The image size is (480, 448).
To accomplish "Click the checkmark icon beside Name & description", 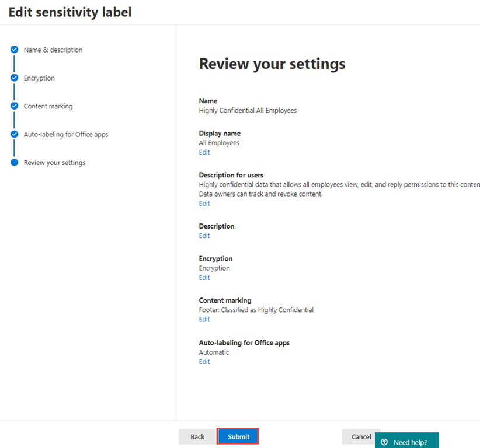I will (15, 50).
